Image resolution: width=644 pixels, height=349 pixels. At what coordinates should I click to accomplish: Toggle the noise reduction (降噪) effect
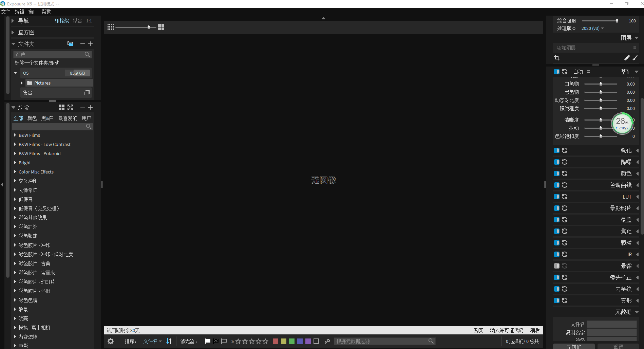click(x=557, y=162)
